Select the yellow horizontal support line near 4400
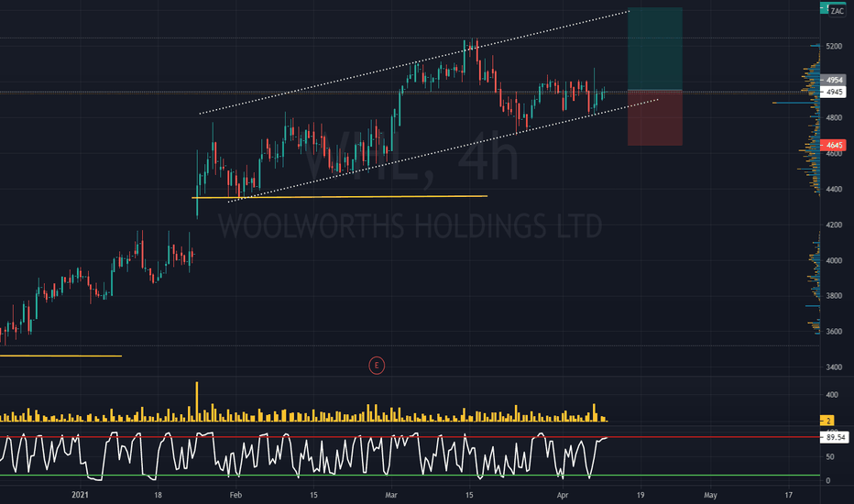This screenshot has width=854, height=504. click(x=340, y=197)
